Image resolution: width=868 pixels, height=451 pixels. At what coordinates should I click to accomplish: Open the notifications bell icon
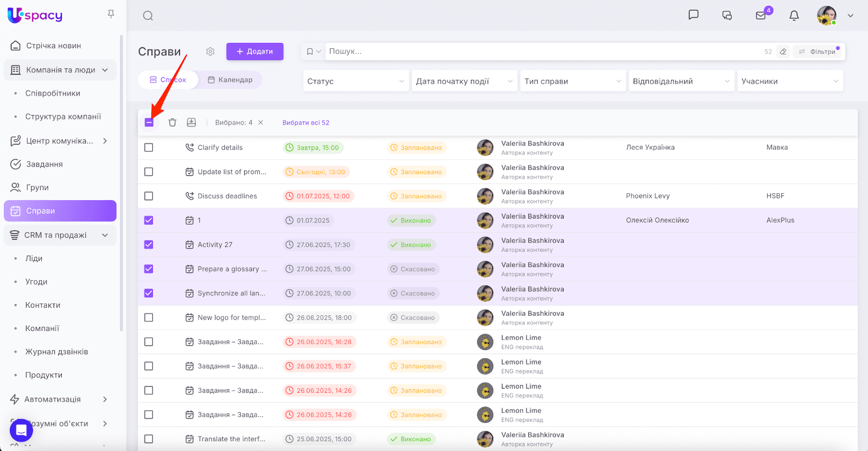tap(794, 16)
